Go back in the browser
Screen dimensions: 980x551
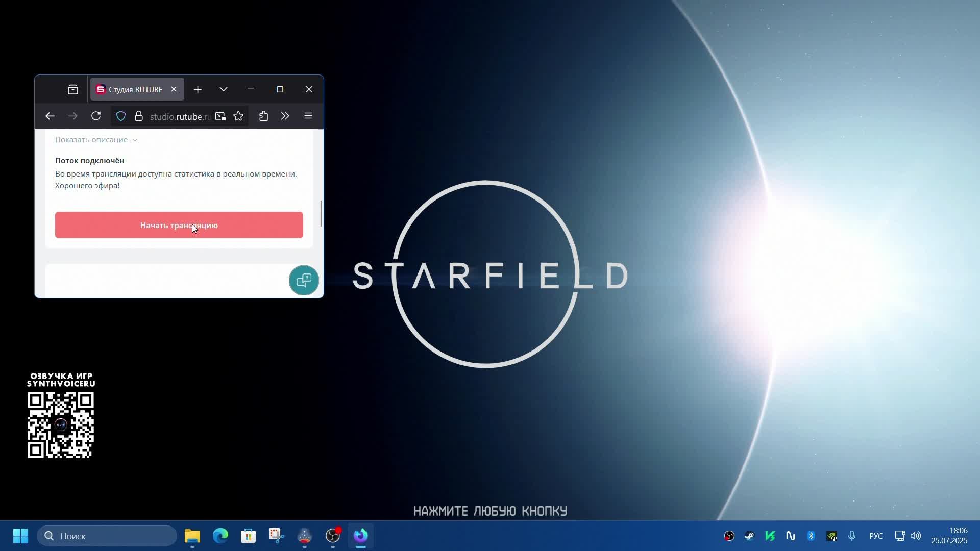coord(50,116)
